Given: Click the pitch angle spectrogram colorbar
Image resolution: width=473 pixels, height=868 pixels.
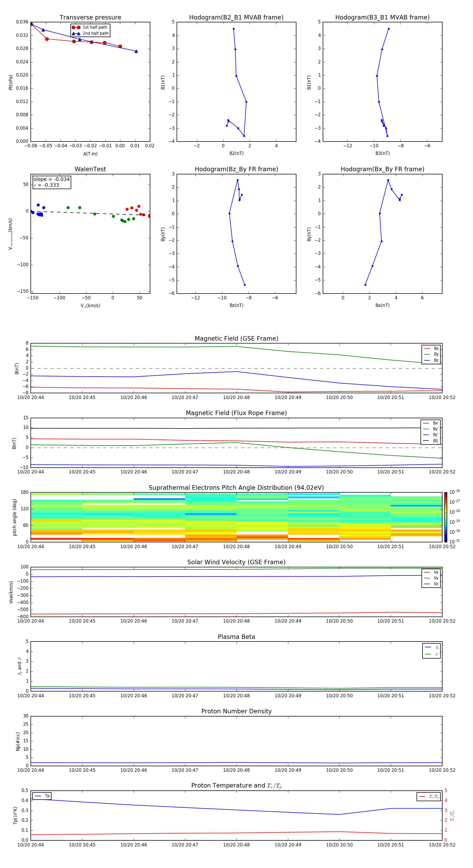Looking at the screenshot, I should coord(446,517).
